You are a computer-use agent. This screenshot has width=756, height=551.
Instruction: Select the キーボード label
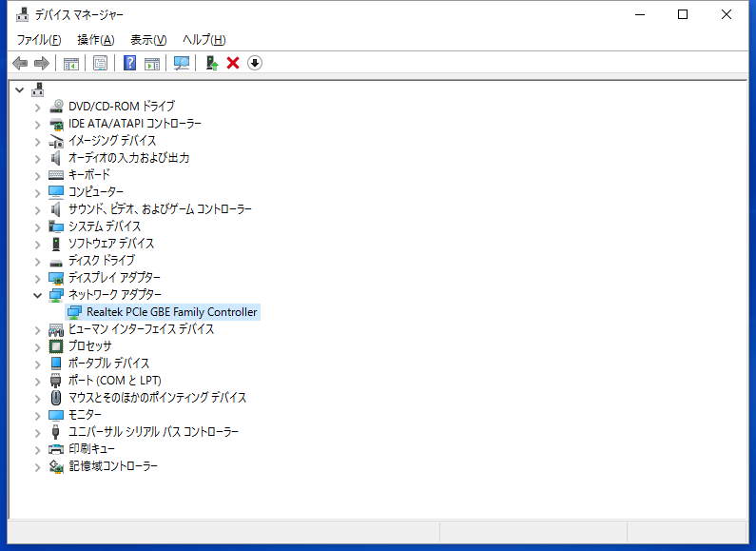point(89,175)
